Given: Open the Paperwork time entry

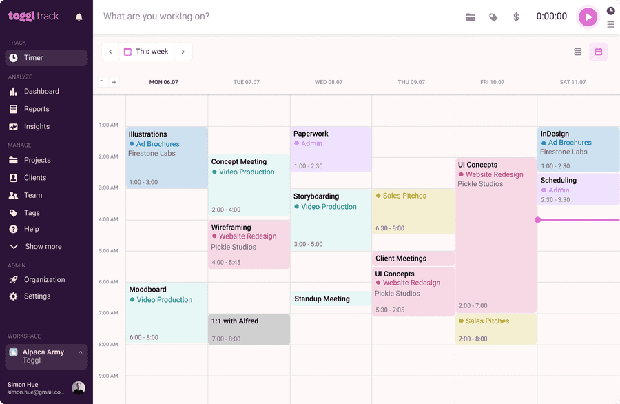Looking at the screenshot, I should click(331, 149).
